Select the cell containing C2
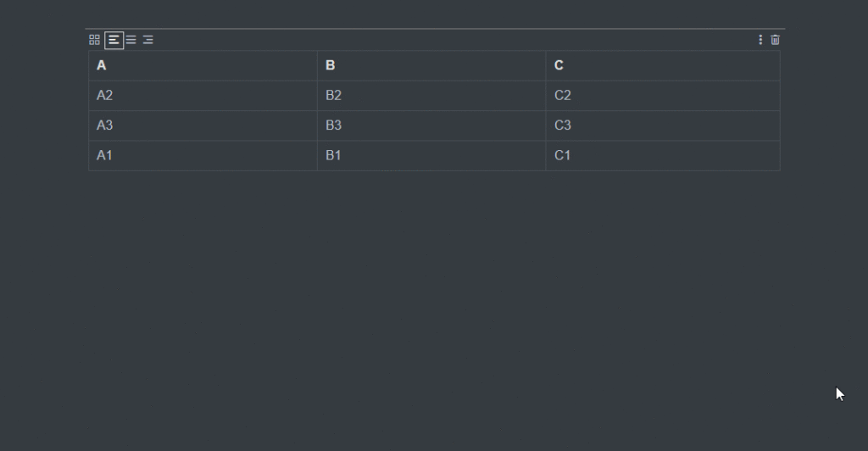The width and height of the screenshot is (868, 451). [x=663, y=96]
